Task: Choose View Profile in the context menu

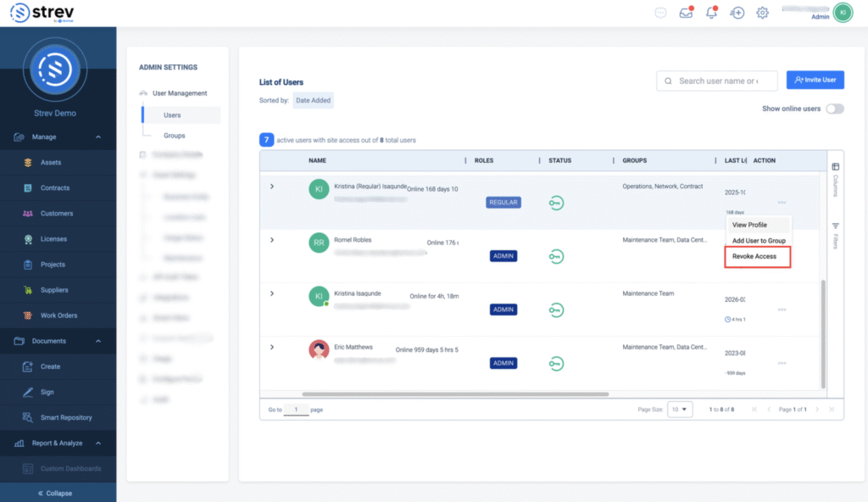Action: coord(750,225)
